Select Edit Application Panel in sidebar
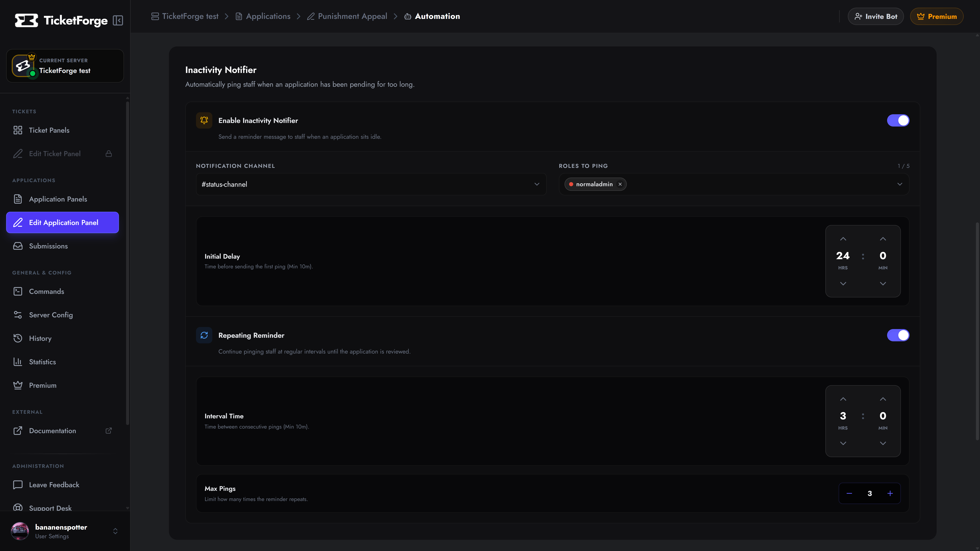980x551 pixels. (62, 222)
